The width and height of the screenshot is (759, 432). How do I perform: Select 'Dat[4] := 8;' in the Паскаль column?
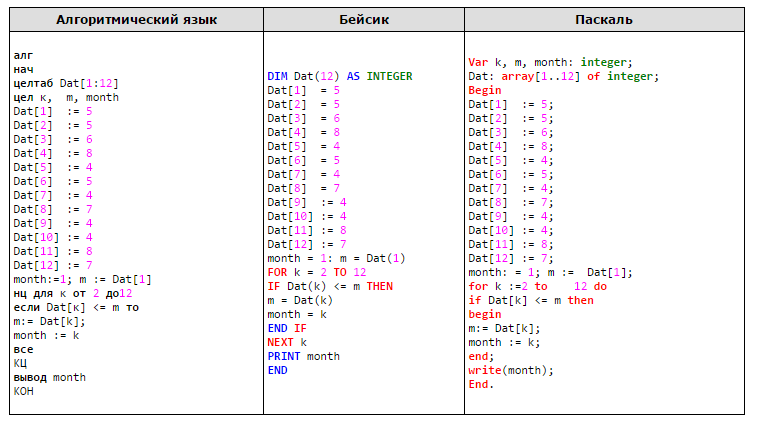pyautogui.click(x=511, y=147)
